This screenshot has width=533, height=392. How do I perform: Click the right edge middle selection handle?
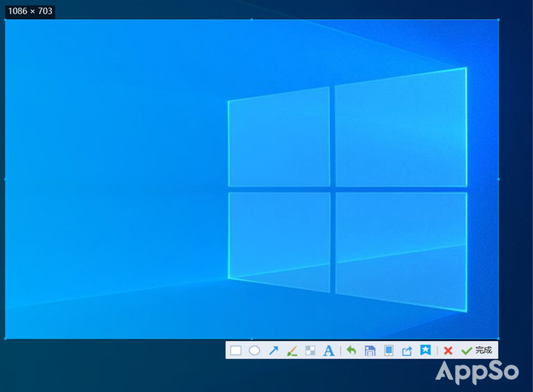tap(498, 179)
